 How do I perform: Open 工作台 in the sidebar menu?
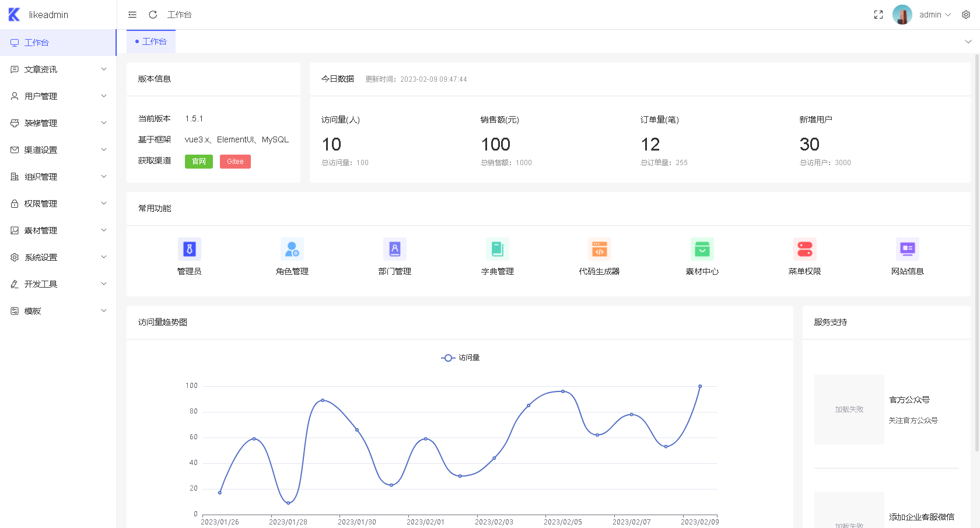point(58,43)
